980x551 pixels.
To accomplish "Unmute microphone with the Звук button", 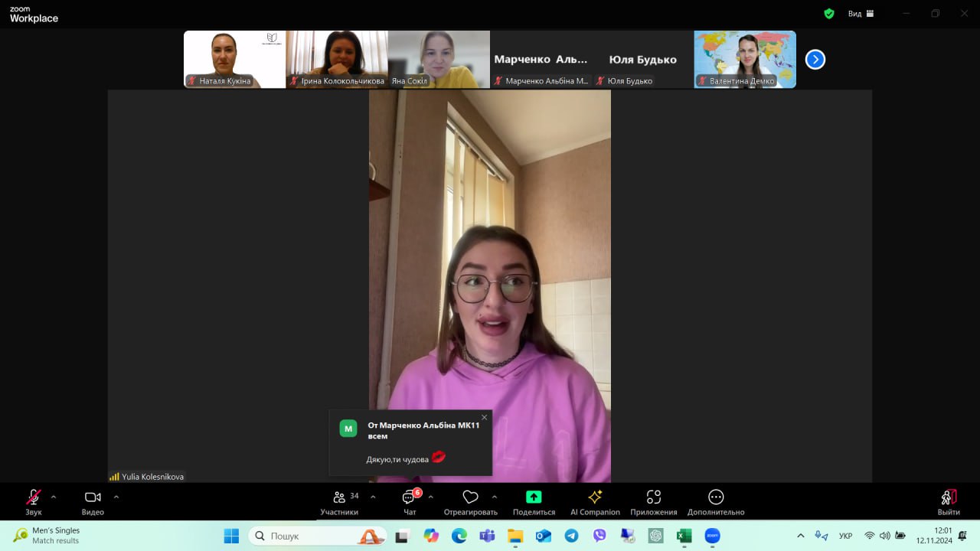I will 34,502.
